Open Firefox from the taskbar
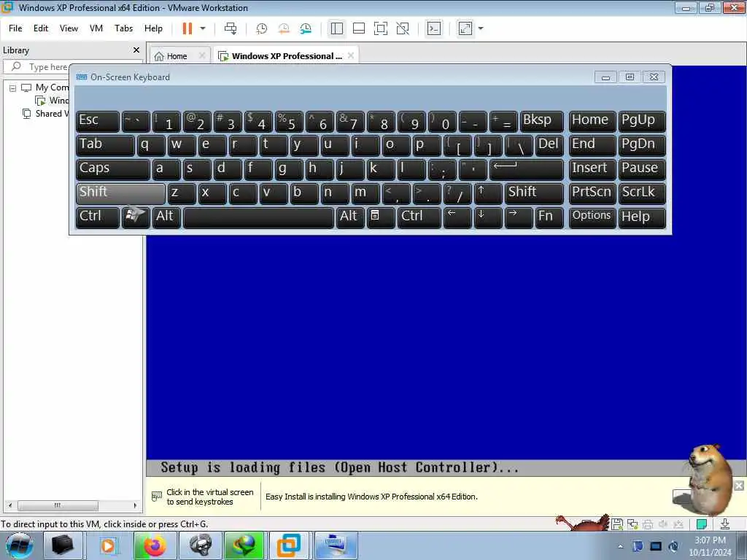This screenshot has height=560, width=747. tap(155, 545)
